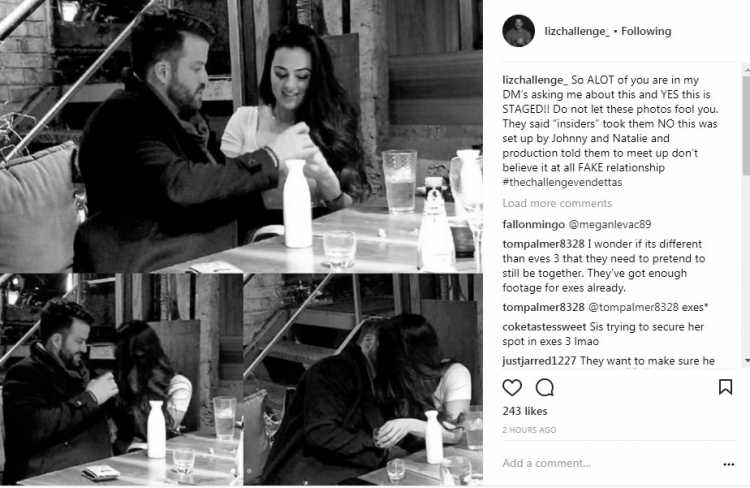View the 243 likes list

click(525, 411)
